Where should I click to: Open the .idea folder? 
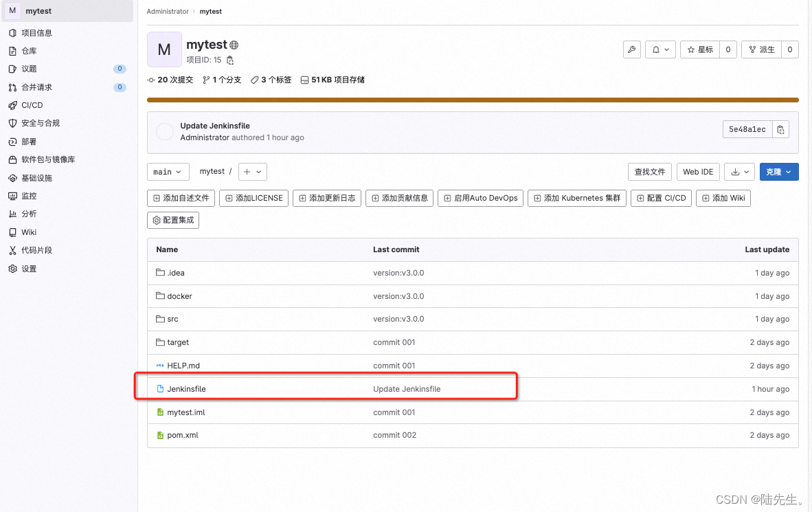point(176,273)
